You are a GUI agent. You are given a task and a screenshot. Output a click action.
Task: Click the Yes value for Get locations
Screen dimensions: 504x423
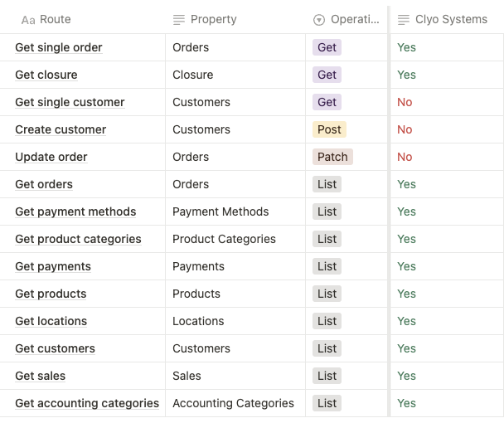406,321
